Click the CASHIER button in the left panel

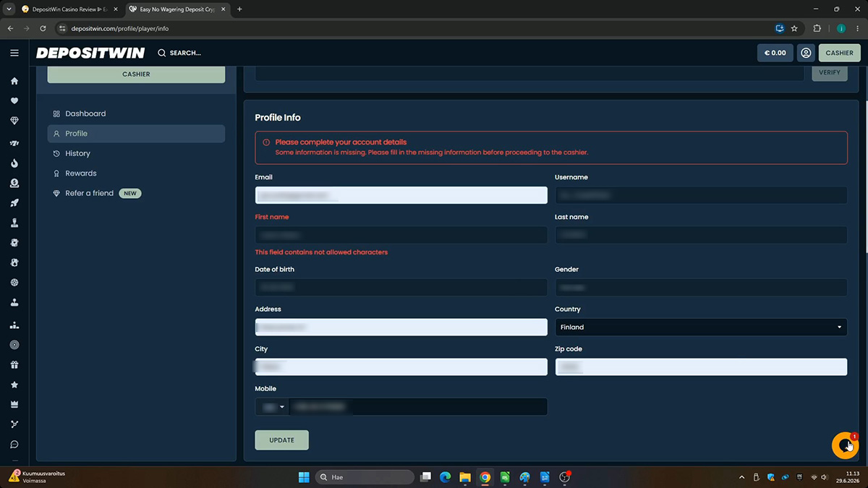136,74
